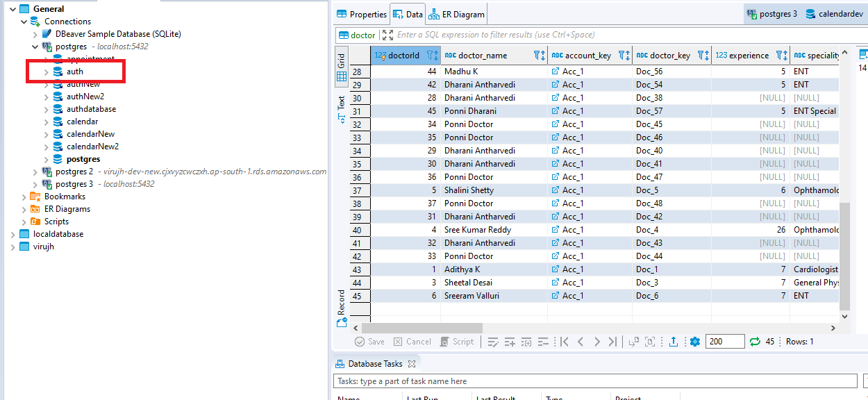Open the Acc_1 link icon in row 28

[556, 72]
